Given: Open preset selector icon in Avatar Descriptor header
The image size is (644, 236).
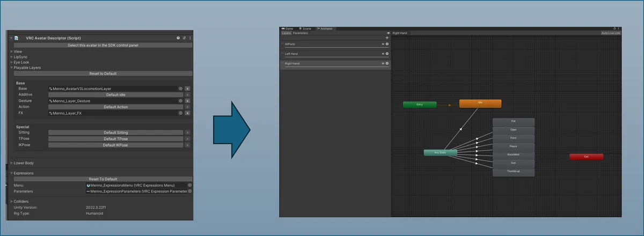Looking at the screenshot, I should [x=184, y=38].
